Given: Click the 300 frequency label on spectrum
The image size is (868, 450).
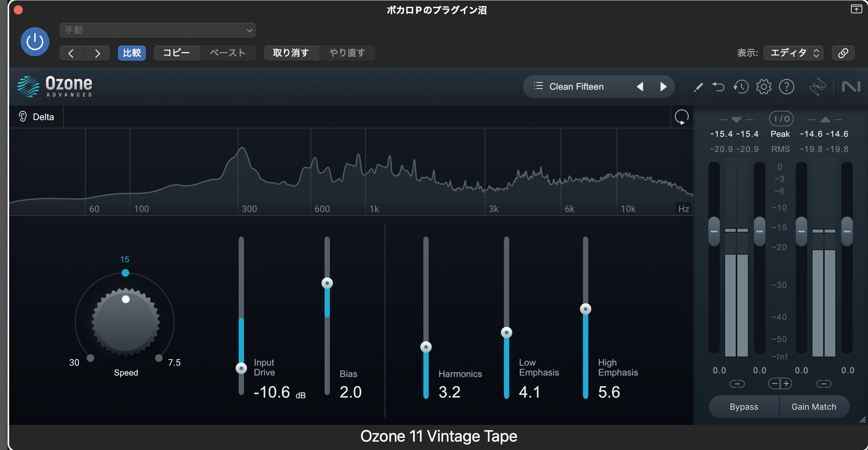Looking at the screenshot, I should tap(249, 209).
